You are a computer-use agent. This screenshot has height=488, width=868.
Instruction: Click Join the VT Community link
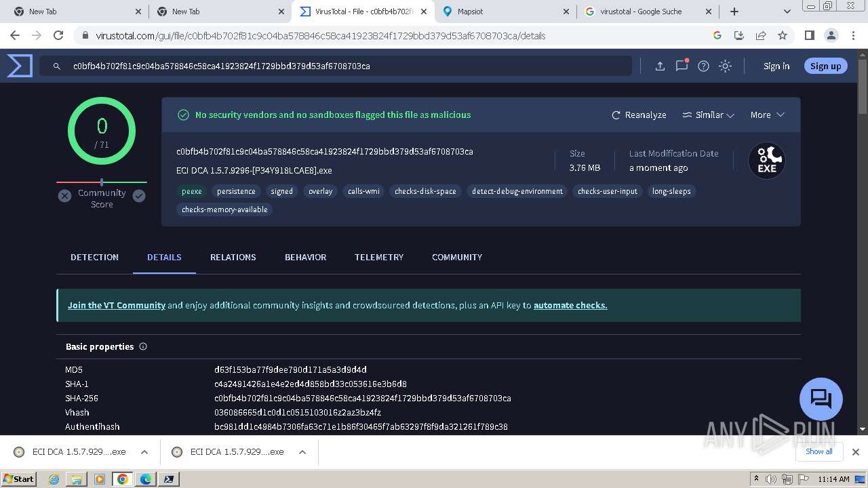tap(117, 305)
